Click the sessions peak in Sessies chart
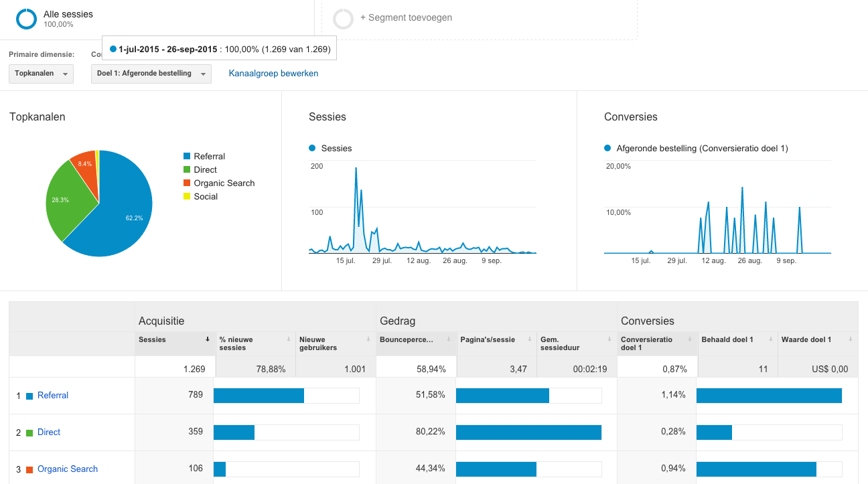 (356, 168)
